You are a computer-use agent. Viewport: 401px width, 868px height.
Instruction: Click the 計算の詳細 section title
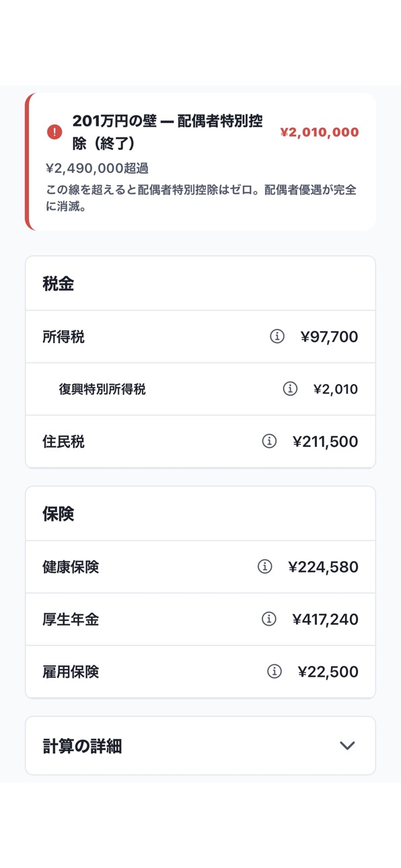pyautogui.click(x=82, y=746)
